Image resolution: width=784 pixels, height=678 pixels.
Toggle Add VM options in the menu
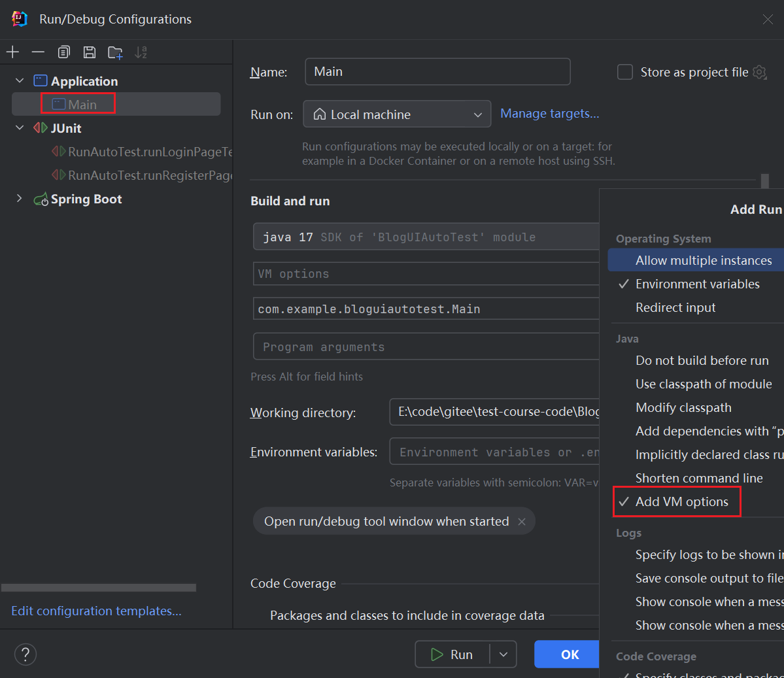point(696,501)
